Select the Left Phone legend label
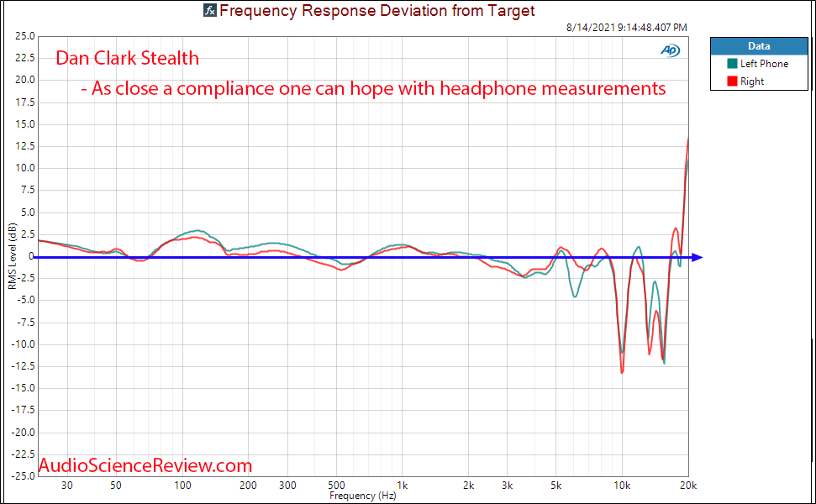This screenshot has height=504, width=816. pos(765,64)
